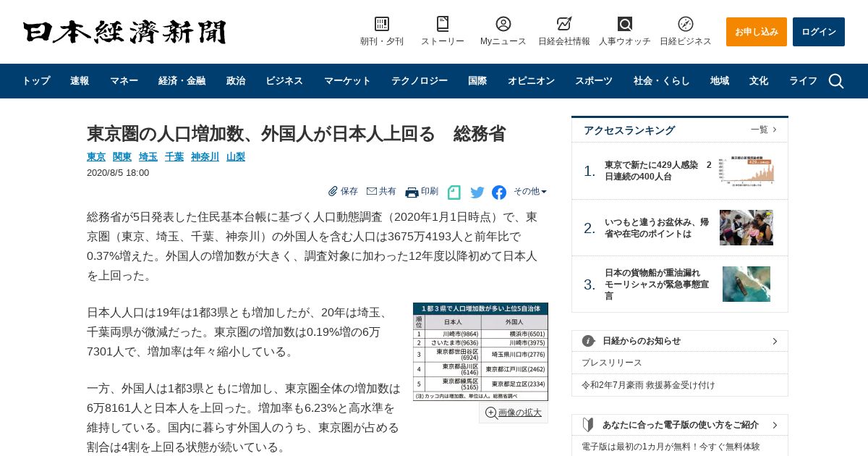The image size is (868, 456).
Task: Follow the 埼玉 topic tag
Action: (148, 156)
